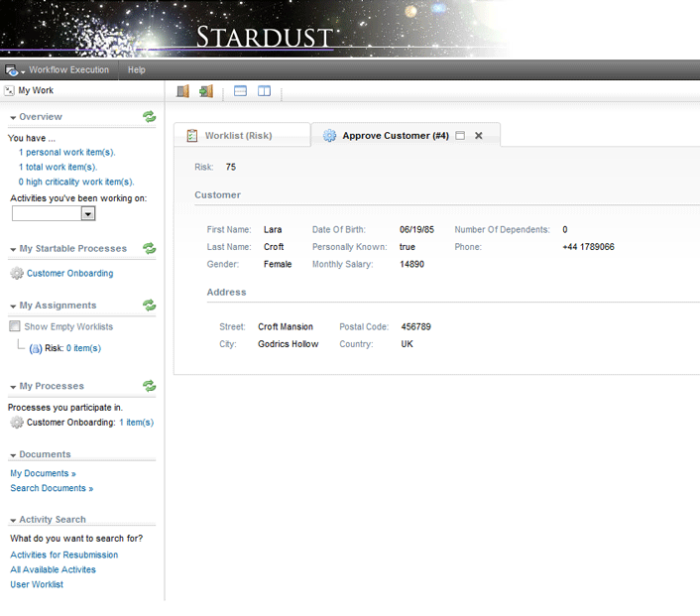Viewport: 700px width, 616px height.
Task: Switch to the Worklist (Risk) tab
Action: pos(238,135)
